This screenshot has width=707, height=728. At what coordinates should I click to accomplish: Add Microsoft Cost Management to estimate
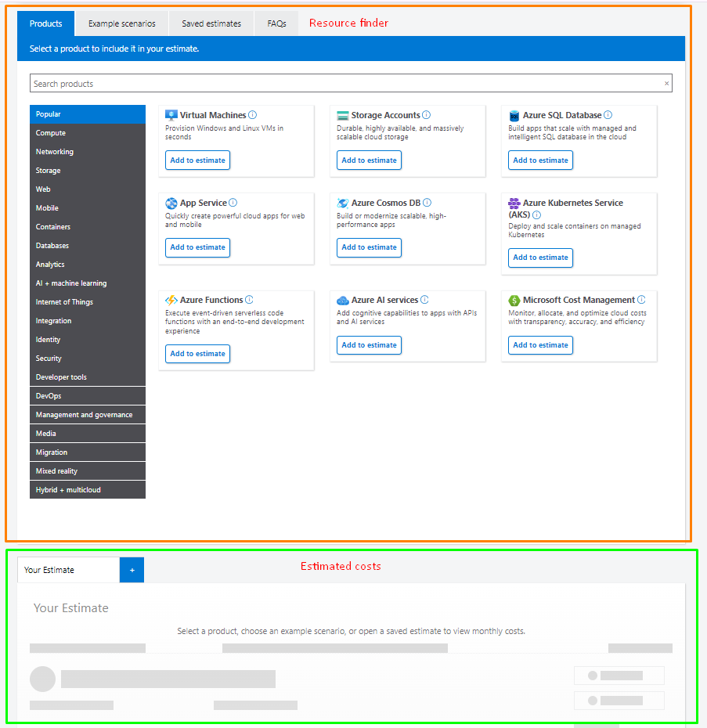click(540, 345)
